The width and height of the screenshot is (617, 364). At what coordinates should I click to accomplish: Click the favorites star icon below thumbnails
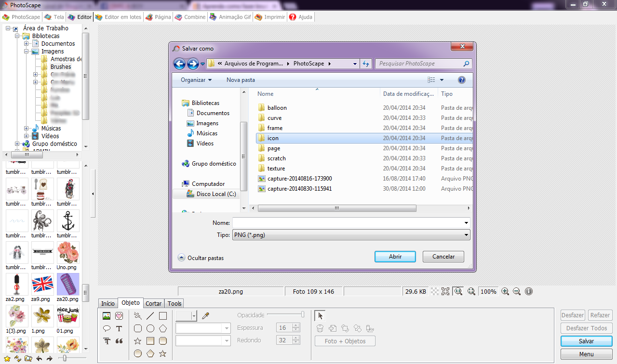[x=7, y=358]
